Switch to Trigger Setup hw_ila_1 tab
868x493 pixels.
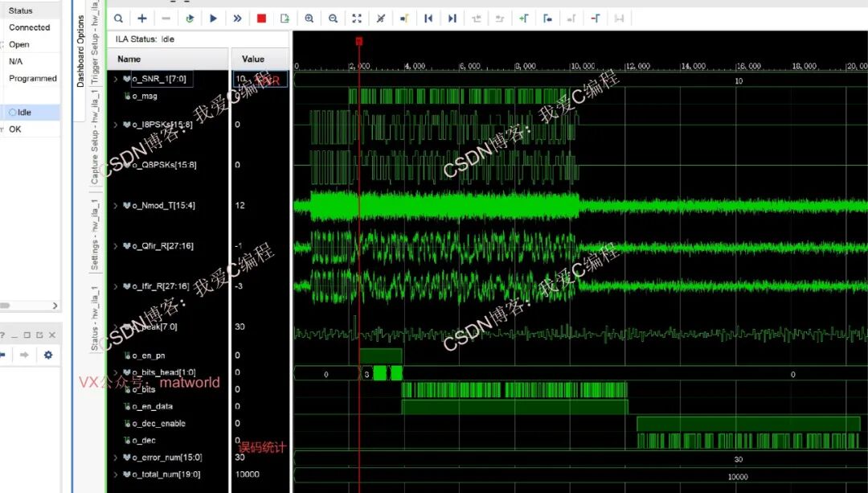point(95,42)
